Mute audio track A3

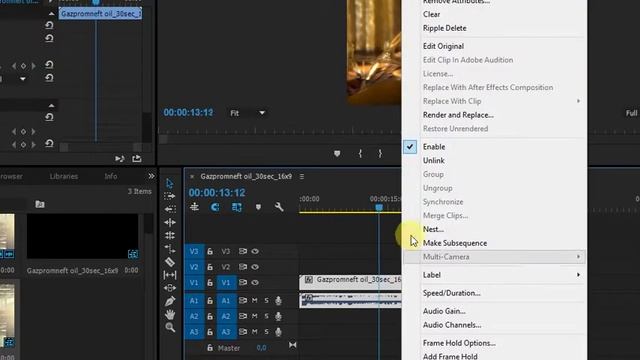(255, 332)
